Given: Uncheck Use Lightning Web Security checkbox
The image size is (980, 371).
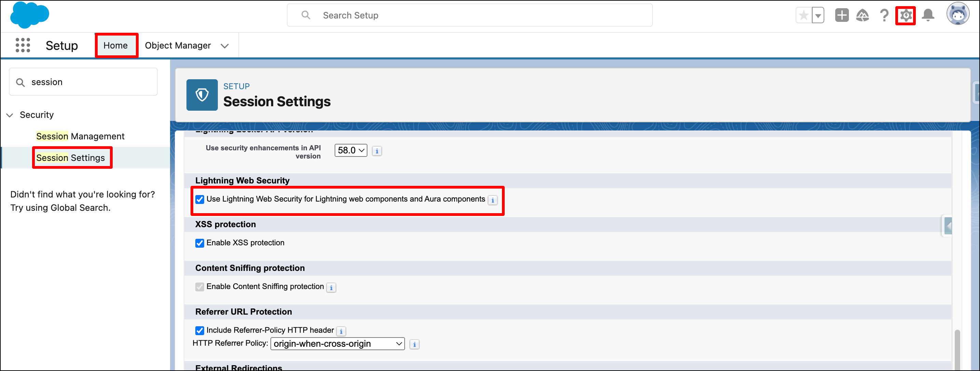Looking at the screenshot, I should click(x=200, y=200).
